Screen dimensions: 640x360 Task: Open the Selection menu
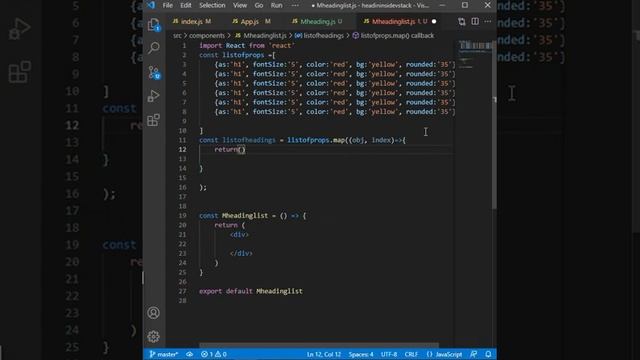(x=212, y=5)
